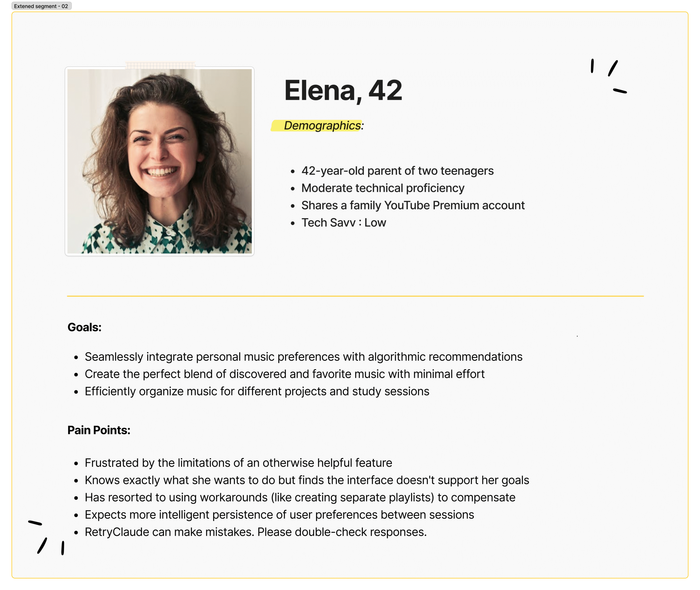Image resolution: width=700 pixels, height=590 pixels.
Task: Select 'RetryClaude can make mistakes' line
Action: [255, 532]
